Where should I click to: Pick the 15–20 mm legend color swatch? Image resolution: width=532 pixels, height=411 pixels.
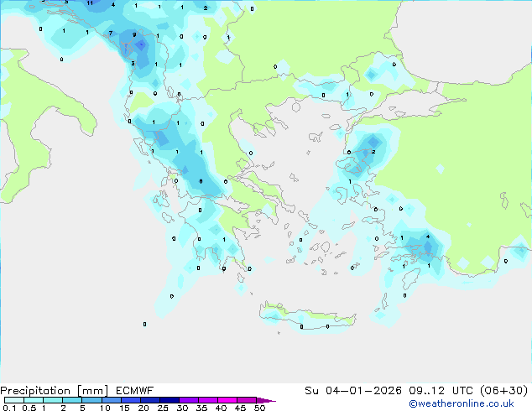tap(131, 400)
